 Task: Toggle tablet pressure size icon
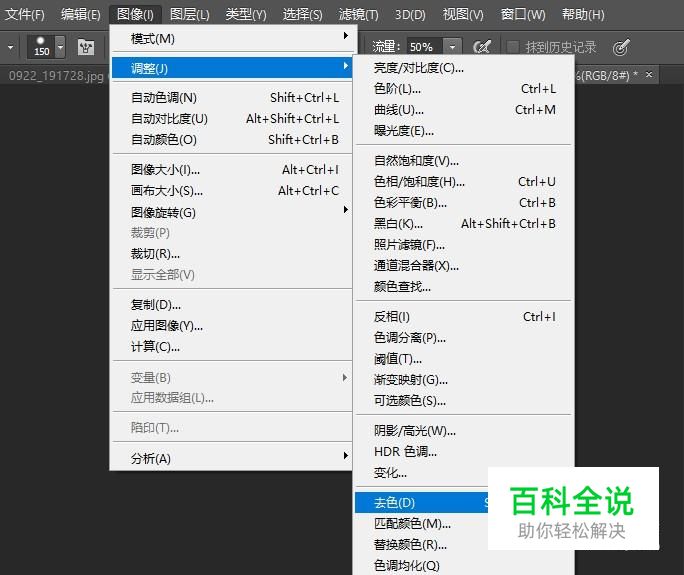tap(621, 47)
